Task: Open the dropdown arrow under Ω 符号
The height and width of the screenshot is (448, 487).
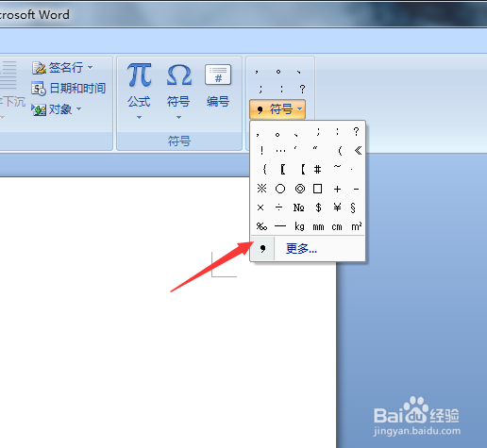Action: pos(178,117)
